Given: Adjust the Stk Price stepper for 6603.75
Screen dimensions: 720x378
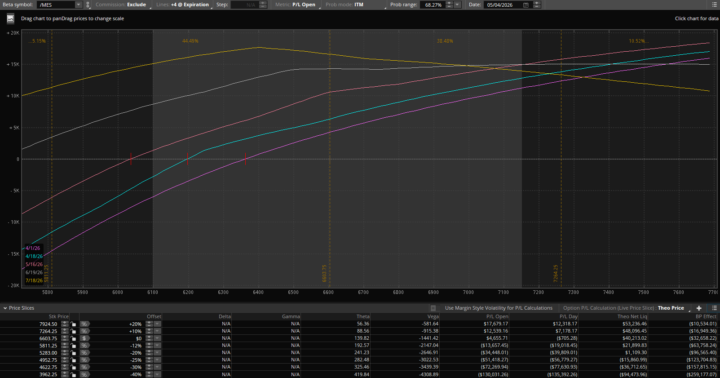Looking at the screenshot, I should click(65, 338).
